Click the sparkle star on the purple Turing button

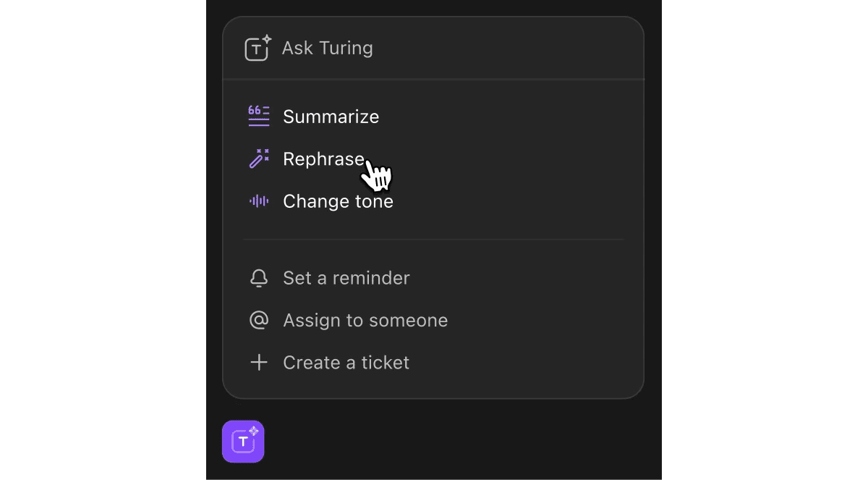pyautogui.click(x=253, y=431)
